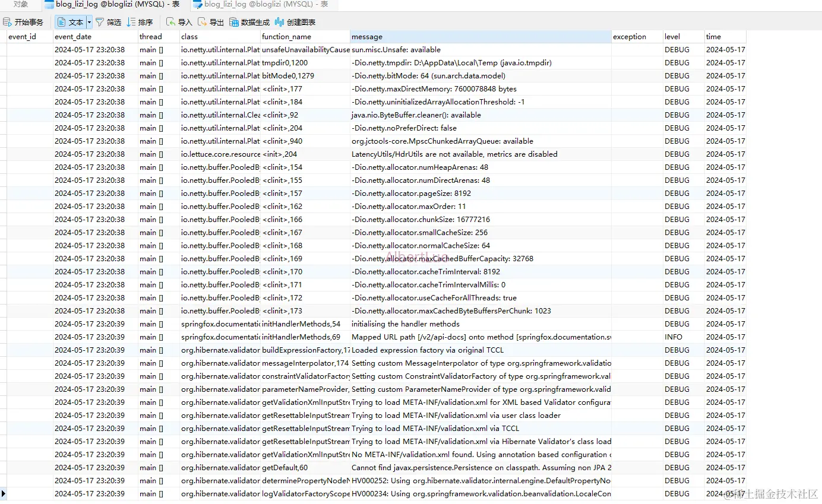Select 'Setting custom ConstraintValidatorFactory' message cell
822x504 pixels.
point(480,376)
